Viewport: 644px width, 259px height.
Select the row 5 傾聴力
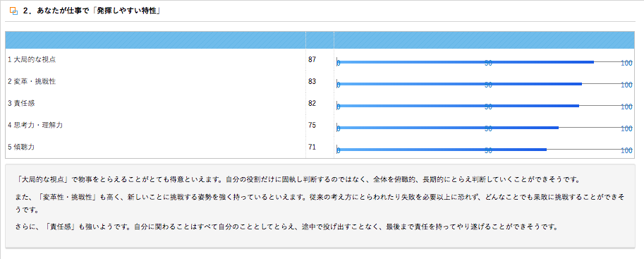(320, 147)
